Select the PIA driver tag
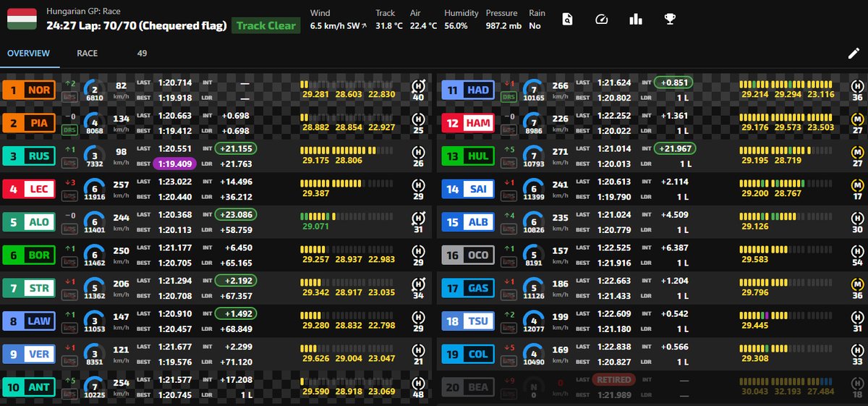The width and height of the screenshot is (868, 406). [x=30, y=123]
